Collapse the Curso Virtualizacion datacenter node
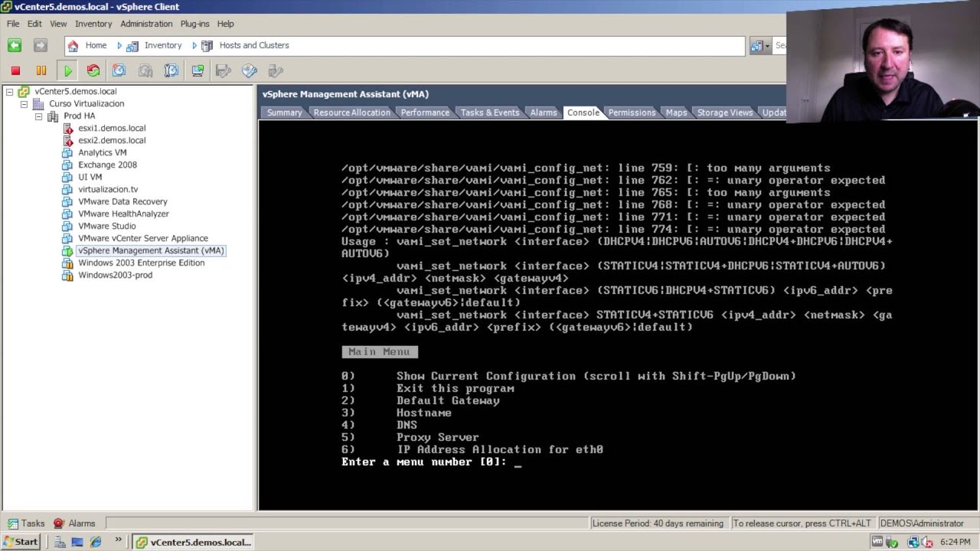Screen dimensions: 980x551 [x=24, y=104]
